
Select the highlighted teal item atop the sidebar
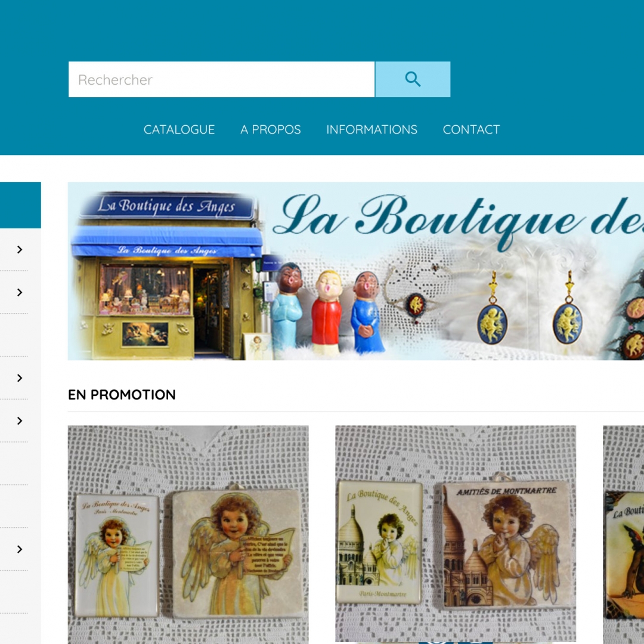[x=20, y=205]
